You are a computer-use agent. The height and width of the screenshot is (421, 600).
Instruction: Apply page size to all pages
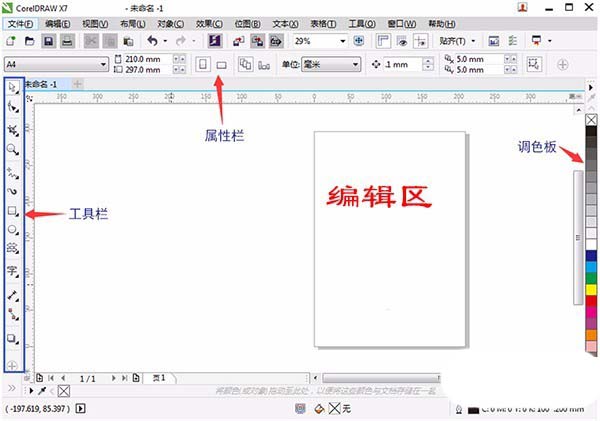pos(245,64)
